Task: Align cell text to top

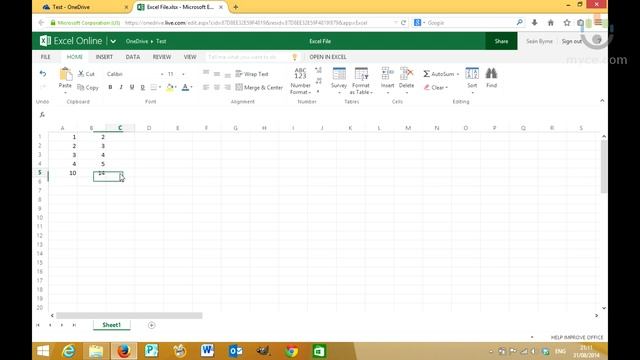Action: click(206, 74)
